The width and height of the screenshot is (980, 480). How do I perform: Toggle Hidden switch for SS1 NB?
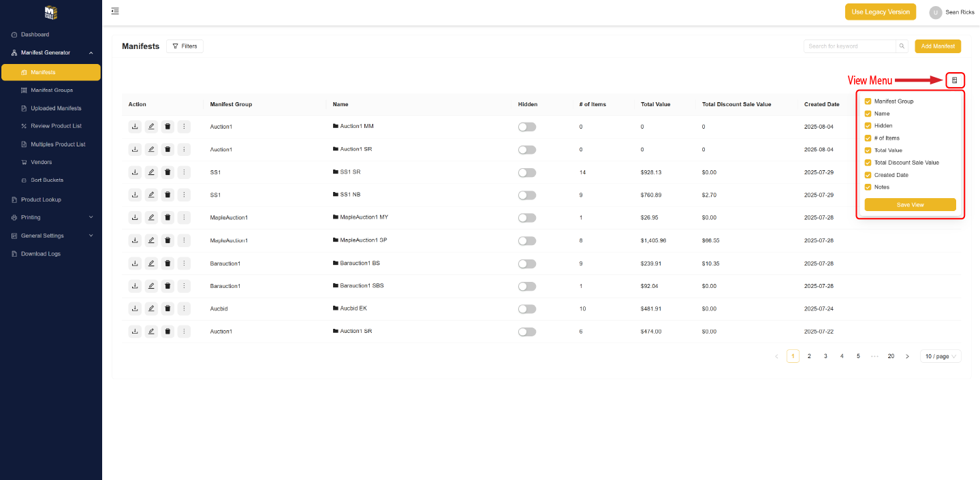coord(526,195)
